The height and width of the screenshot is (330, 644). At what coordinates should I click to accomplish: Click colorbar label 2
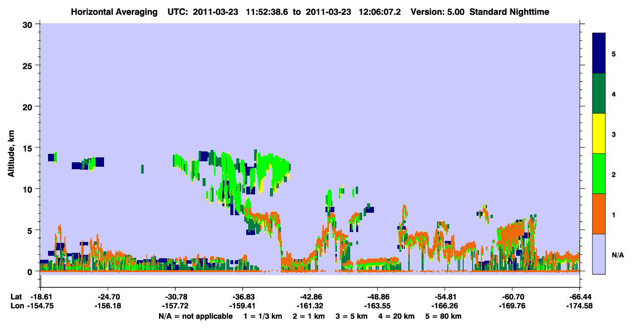[613, 174]
